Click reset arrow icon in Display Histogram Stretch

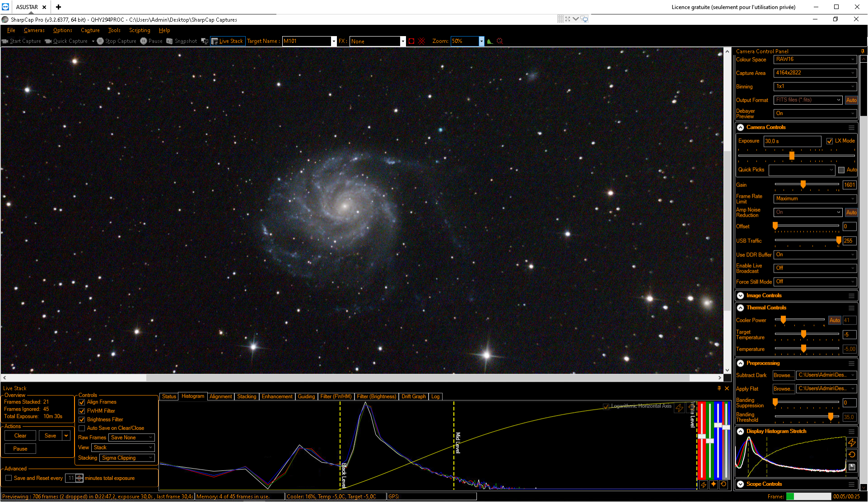click(x=852, y=455)
